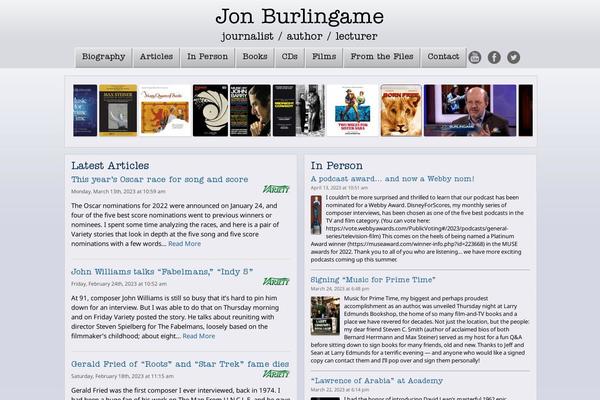Click Variety logo beside Gerald Fried article
The image size is (600, 400).
276,374
